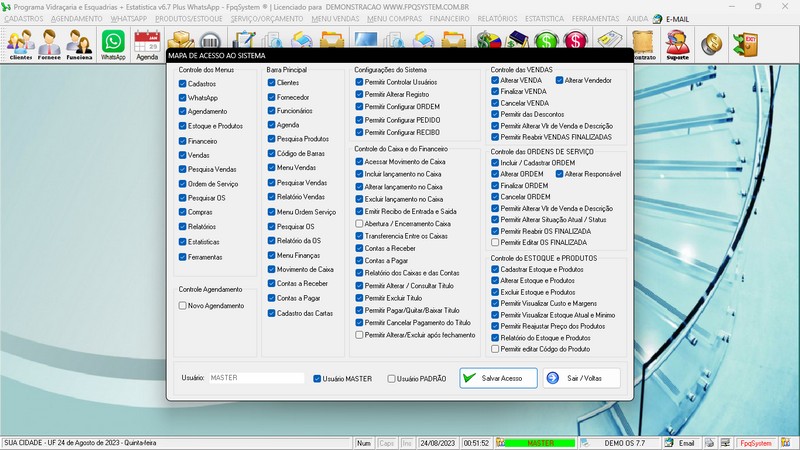Toggle Alterar Responsável checkbox

(x=559, y=174)
